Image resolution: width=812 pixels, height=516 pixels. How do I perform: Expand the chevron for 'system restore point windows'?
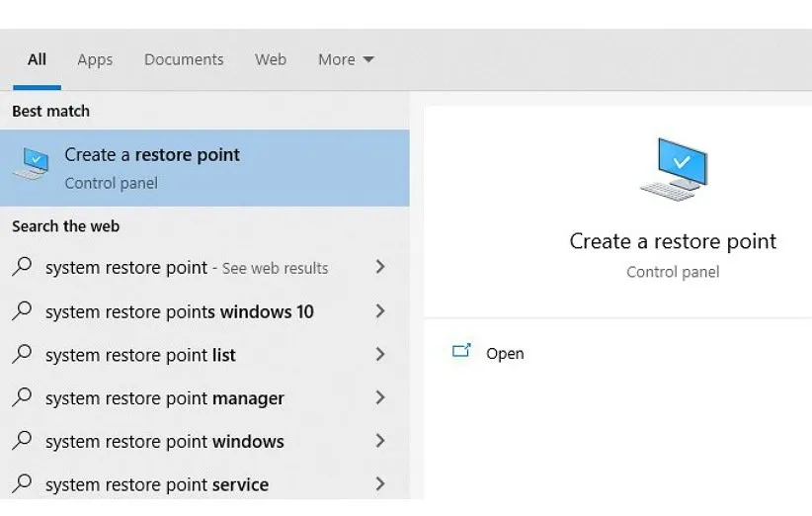coord(380,441)
